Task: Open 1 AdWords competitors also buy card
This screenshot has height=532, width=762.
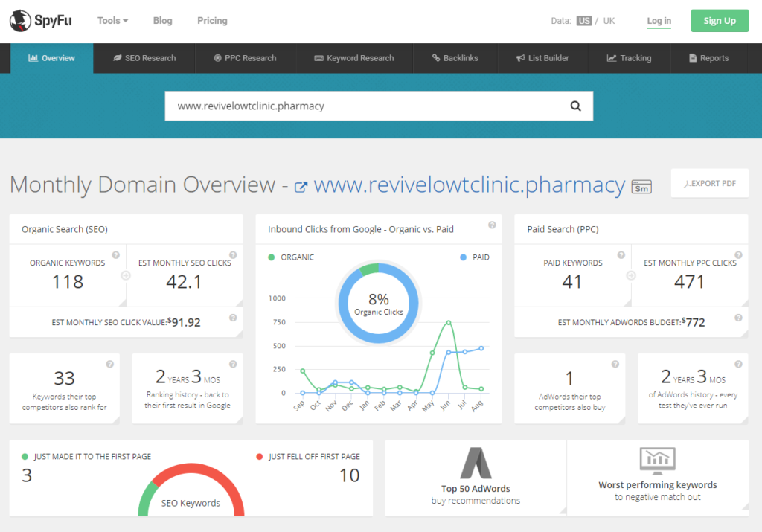Action: click(x=569, y=388)
